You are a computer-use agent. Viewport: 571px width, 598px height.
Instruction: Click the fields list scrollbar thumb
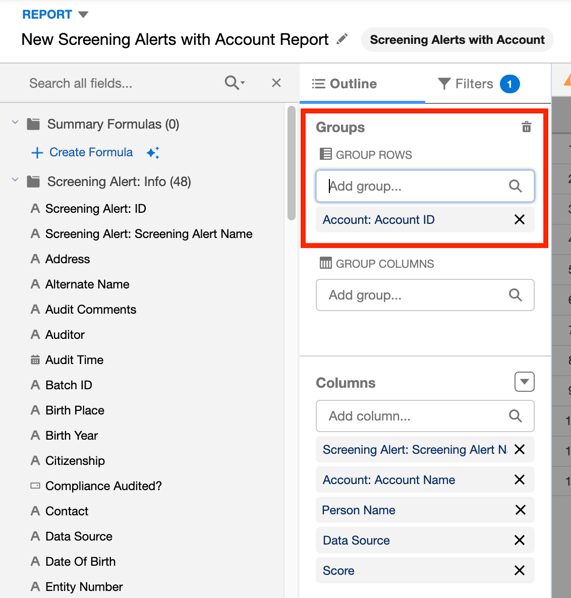click(292, 163)
